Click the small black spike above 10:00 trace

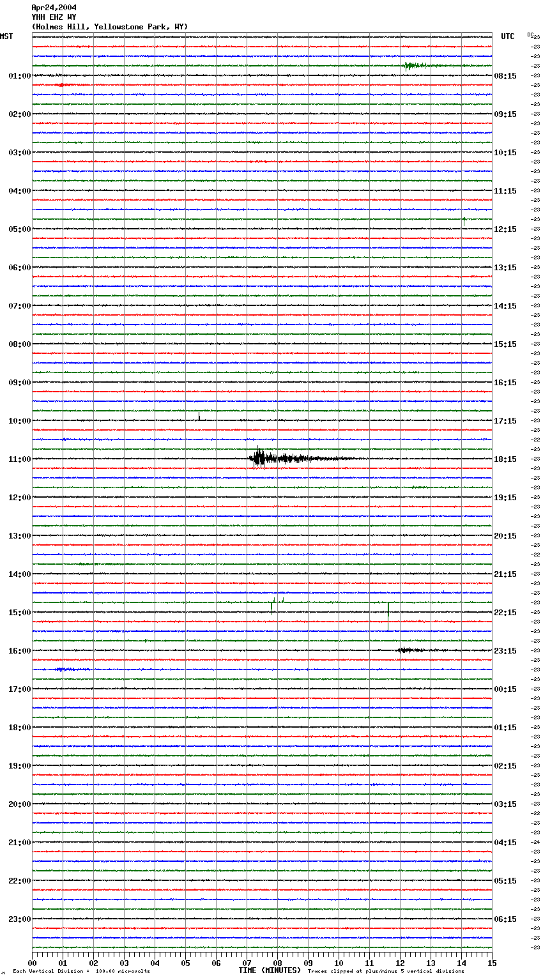click(199, 416)
